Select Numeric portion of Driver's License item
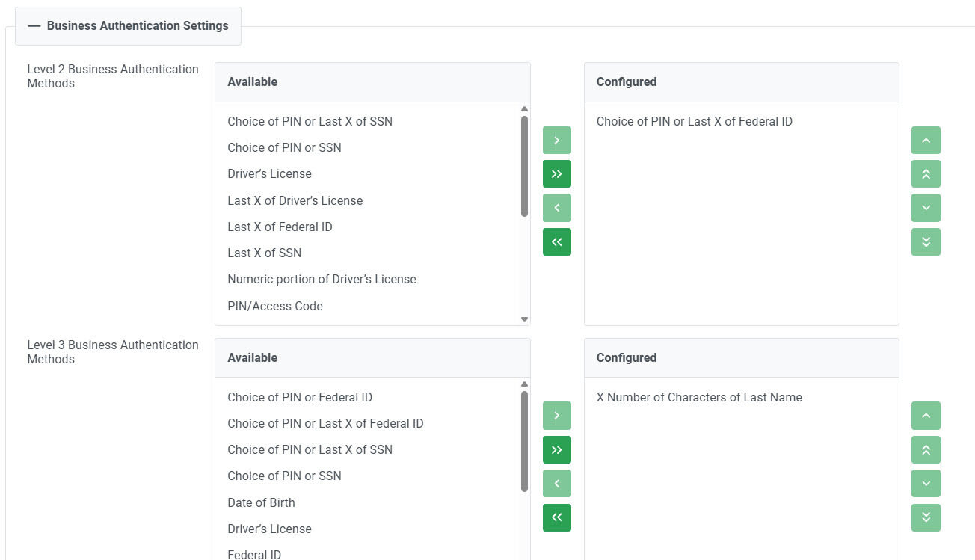975x560 pixels. (x=367, y=279)
